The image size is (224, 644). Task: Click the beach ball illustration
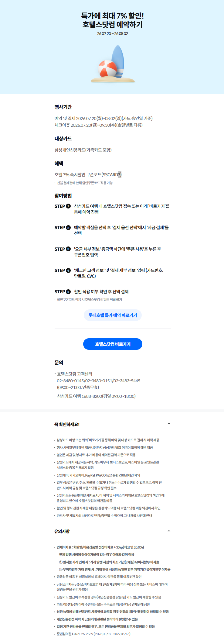pyautogui.click(x=108, y=69)
